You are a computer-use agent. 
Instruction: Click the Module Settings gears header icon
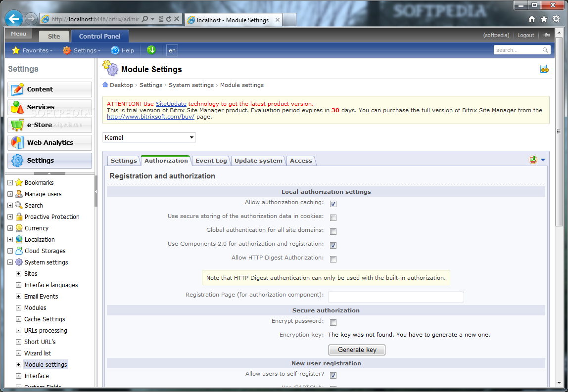click(110, 68)
